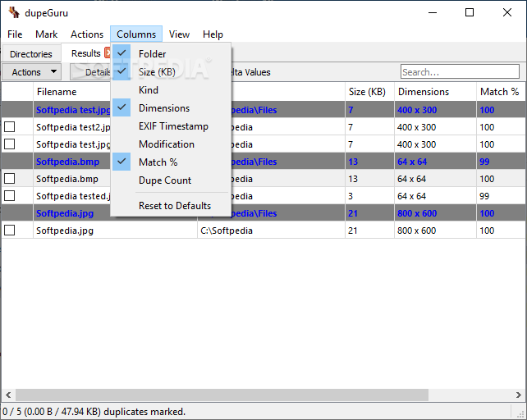Image resolution: width=527 pixels, height=420 pixels.
Task: Mark the Softpedia.jpg row in C:\Softpedia
Action: (x=9, y=231)
